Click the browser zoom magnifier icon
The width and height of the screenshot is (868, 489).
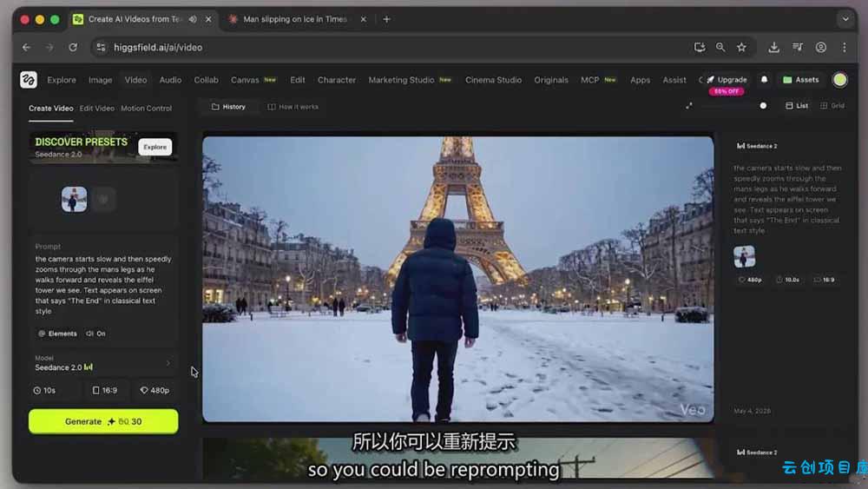720,48
